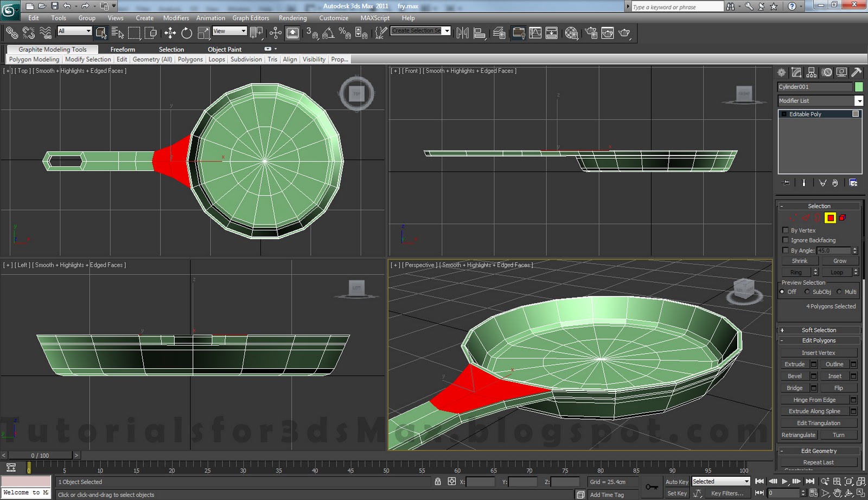Enable the By Vertex checkbox

point(786,230)
